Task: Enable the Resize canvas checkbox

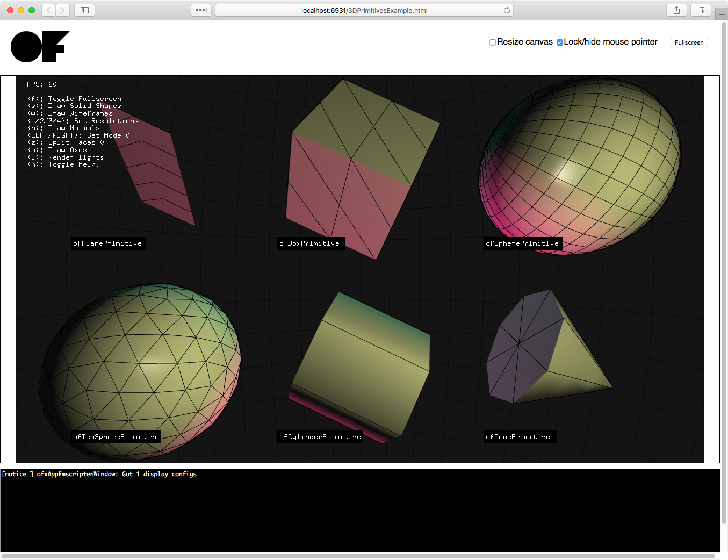Action: click(492, 42)
